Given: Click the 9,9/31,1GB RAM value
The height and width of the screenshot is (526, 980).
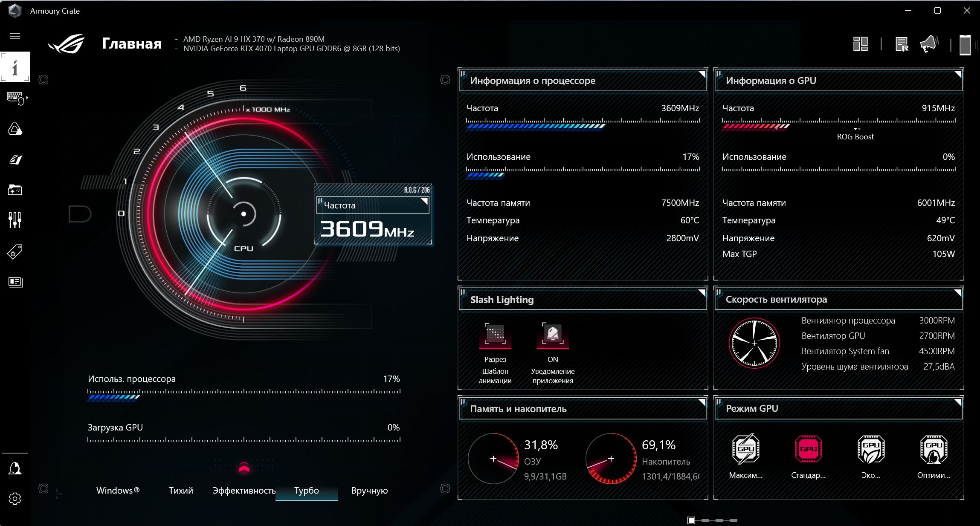Looking at the screenshot, I should (x=545, y=477).
